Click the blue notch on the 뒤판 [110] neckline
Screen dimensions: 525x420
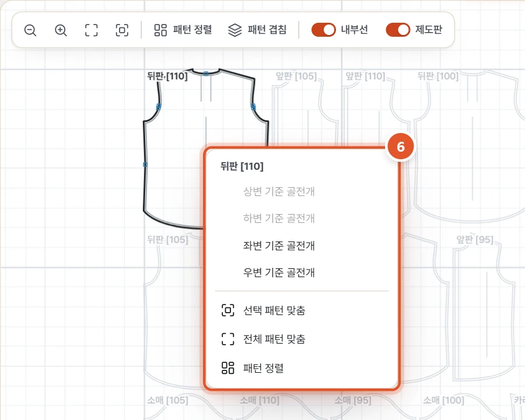[206, 73]
